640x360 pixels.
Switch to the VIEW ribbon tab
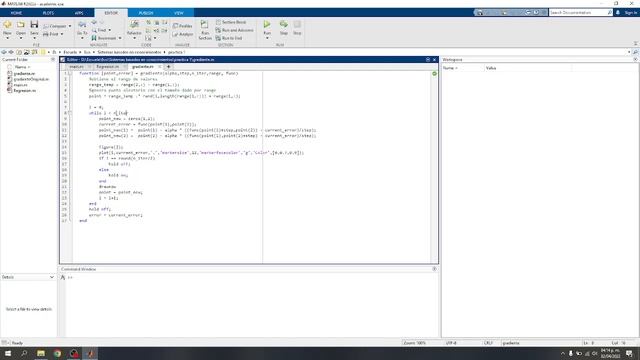[x=179, y=13]
